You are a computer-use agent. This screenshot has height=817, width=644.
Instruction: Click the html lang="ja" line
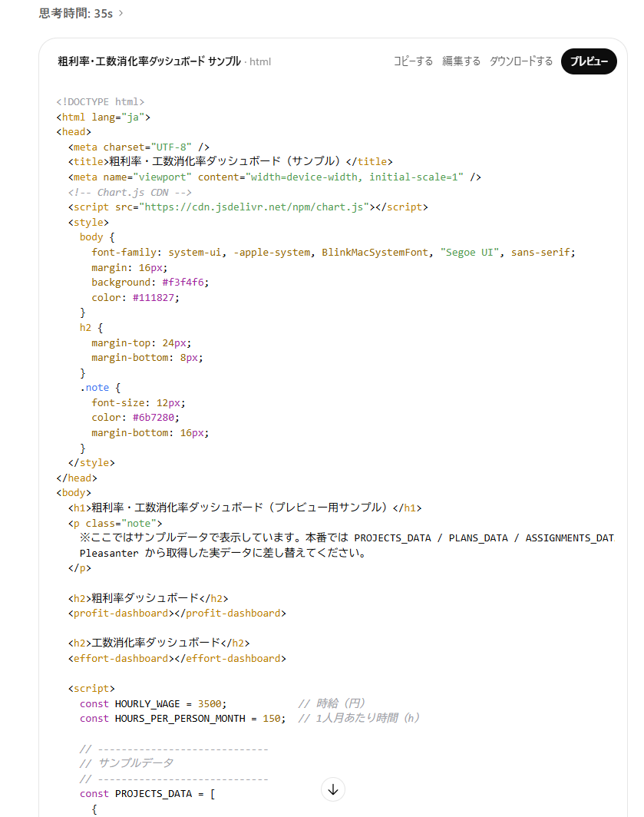[x=103, y=117]
